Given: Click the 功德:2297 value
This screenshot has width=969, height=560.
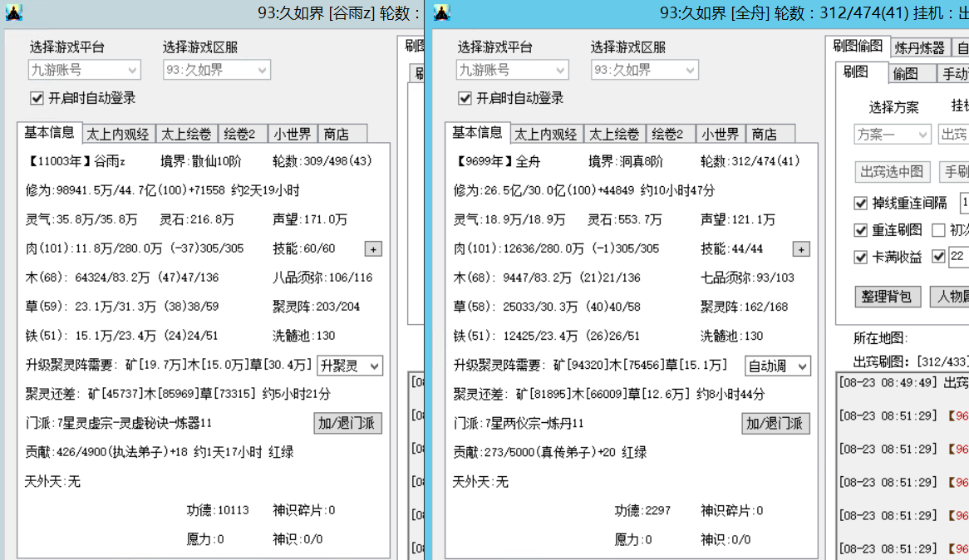Looking at the screenshot, I should coord(642,510).
